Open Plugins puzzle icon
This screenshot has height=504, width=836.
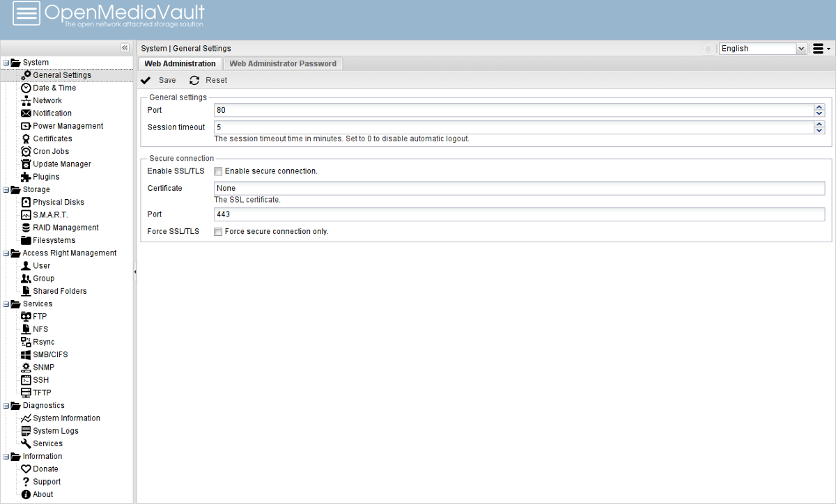coord(26,177)
